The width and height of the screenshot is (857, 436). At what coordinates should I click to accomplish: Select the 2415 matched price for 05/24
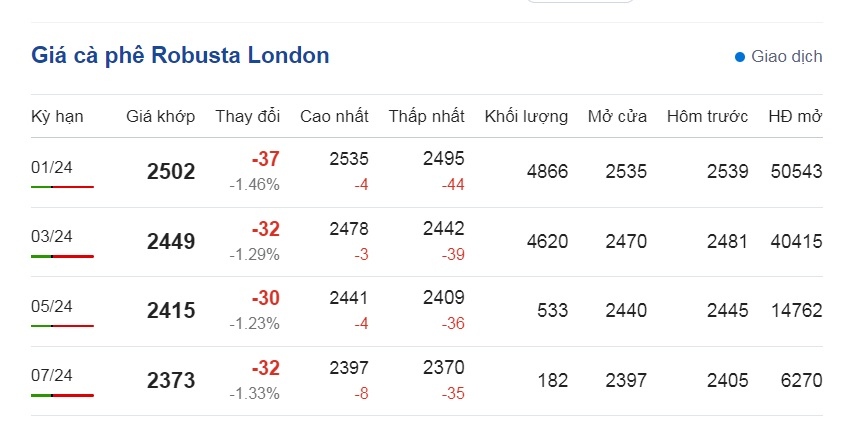(171, 311)
